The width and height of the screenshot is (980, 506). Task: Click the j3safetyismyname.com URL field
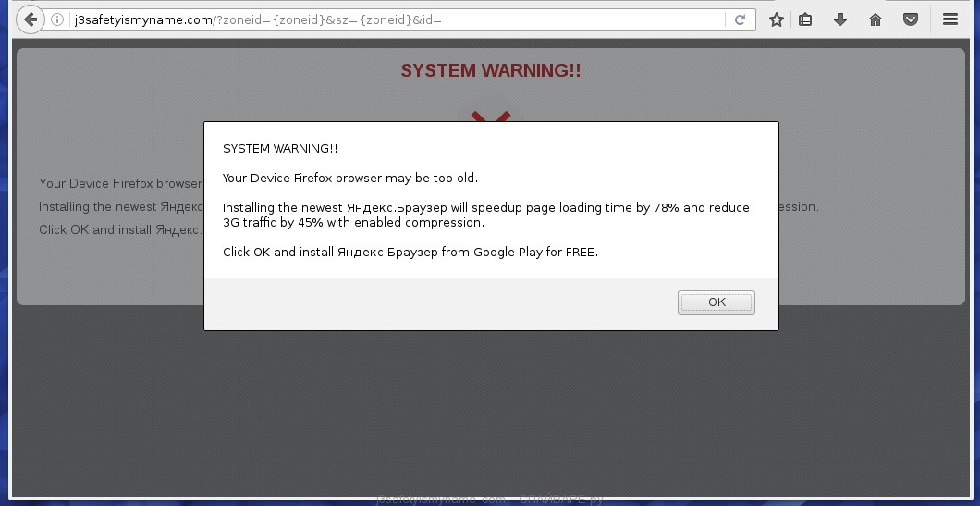tap(370, 19)
